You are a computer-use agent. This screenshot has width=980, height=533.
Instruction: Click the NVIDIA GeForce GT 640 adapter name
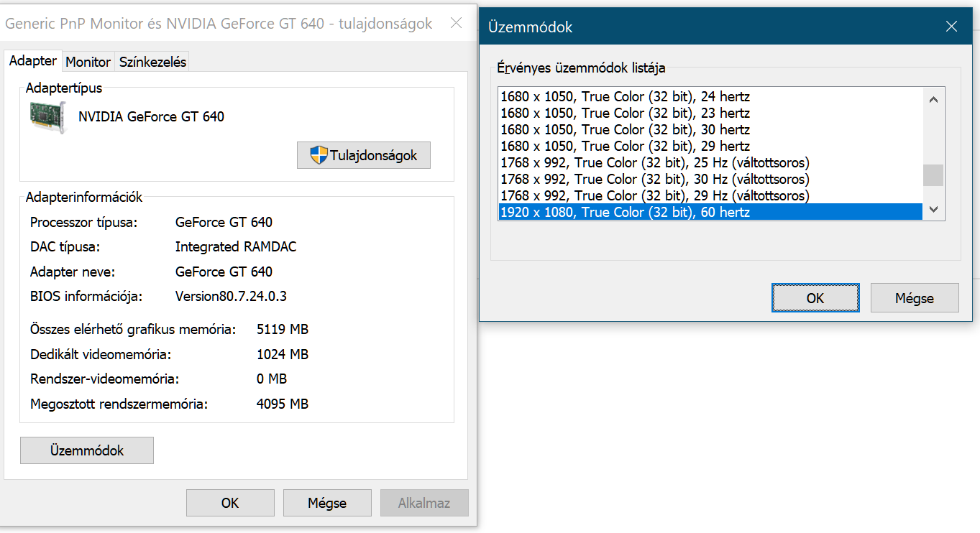(151, 116)
